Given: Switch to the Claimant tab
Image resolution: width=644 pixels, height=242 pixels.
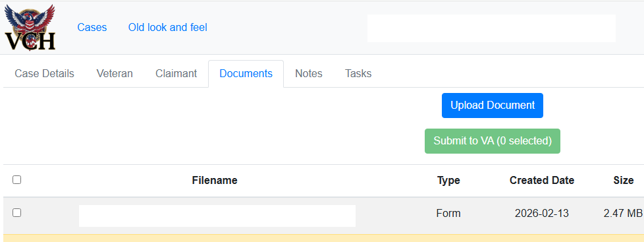Looking at the screenshot, I should (x=176, y=74).
